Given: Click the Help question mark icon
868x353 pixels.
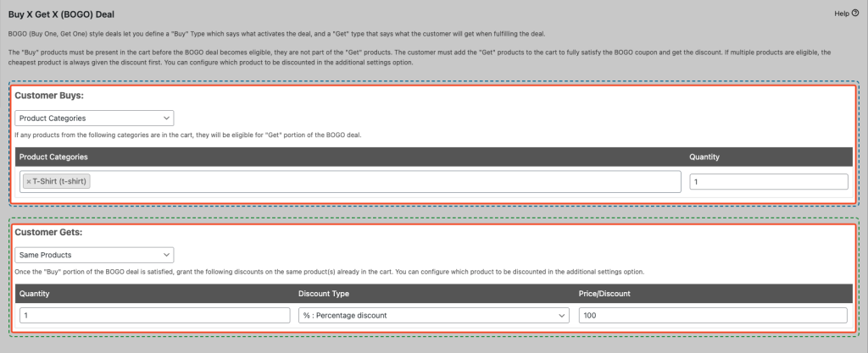Looking at the screenshot, I should pyautogui.click(x=855, y=13).
